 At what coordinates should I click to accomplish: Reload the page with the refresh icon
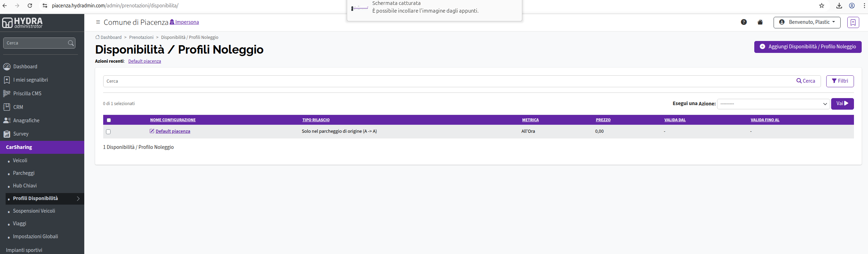coord(30,6)
